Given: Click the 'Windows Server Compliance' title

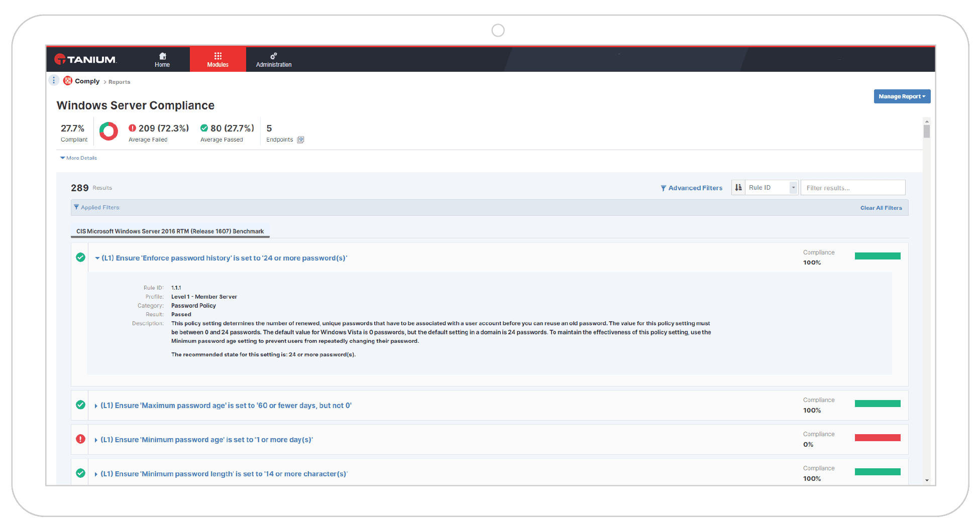Looking at the screenshot, I should (135, 105).
